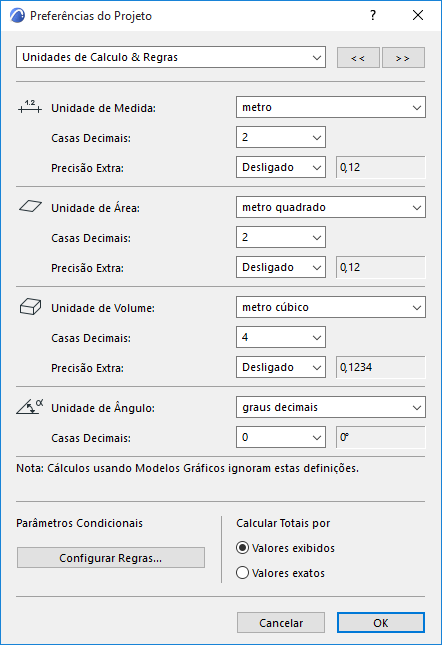The height and width of the screenshot is (645, 442).
Task: Click the length unit dimension icon
Action: point(30,107)
